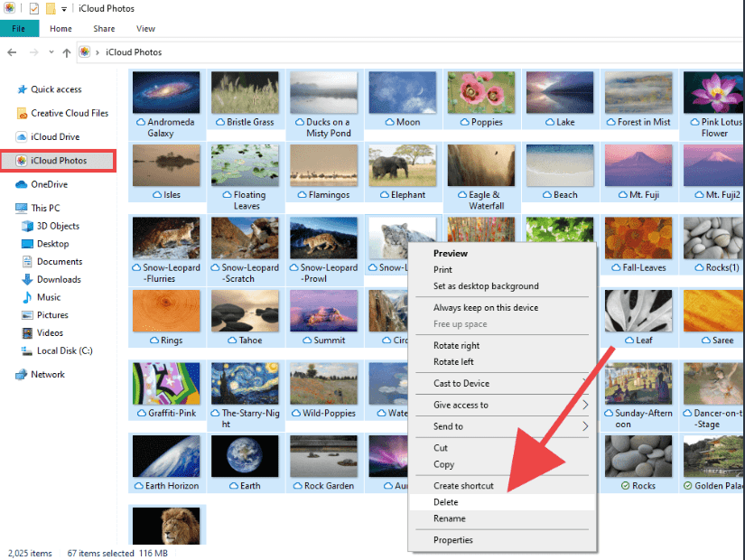Switch to the View ribbon tab
745x560 pixels.
(x=145, y=29)
